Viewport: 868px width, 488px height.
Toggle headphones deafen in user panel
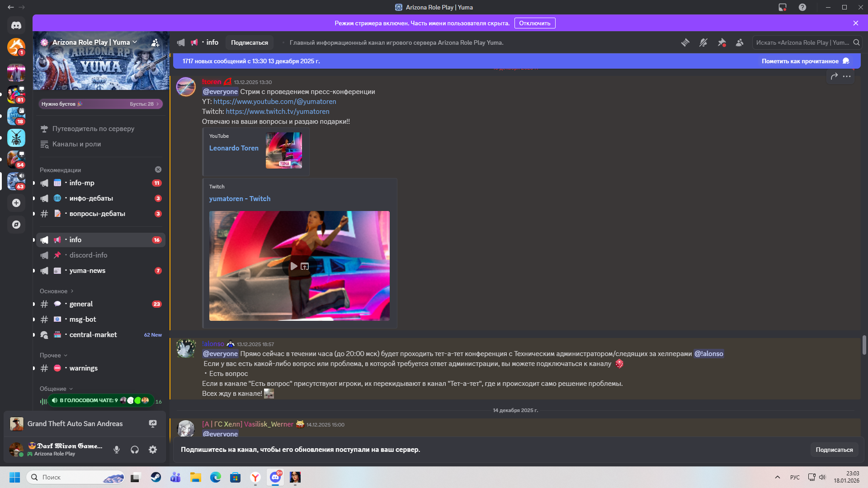click(135, 450)
